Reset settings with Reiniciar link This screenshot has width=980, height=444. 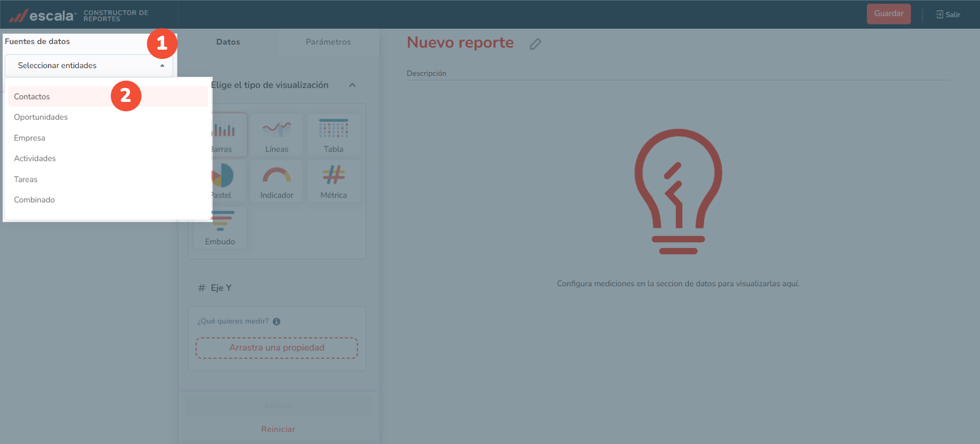278,429
